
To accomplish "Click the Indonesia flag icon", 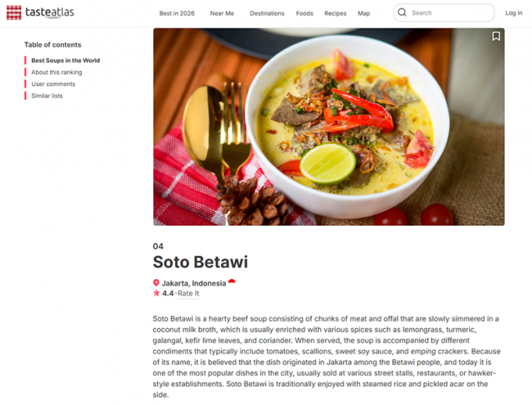I will [232, 282].
